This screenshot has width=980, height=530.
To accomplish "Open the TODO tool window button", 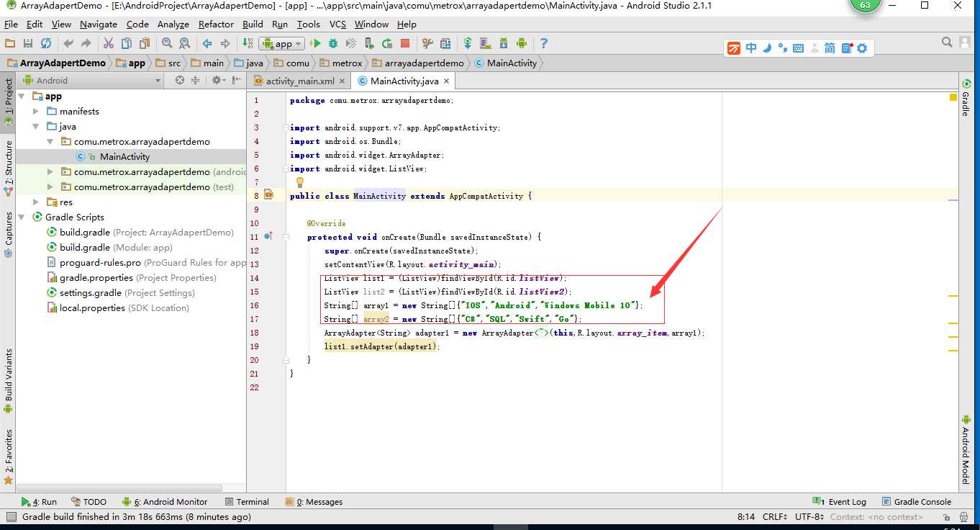I will click(x=89, y=502).
